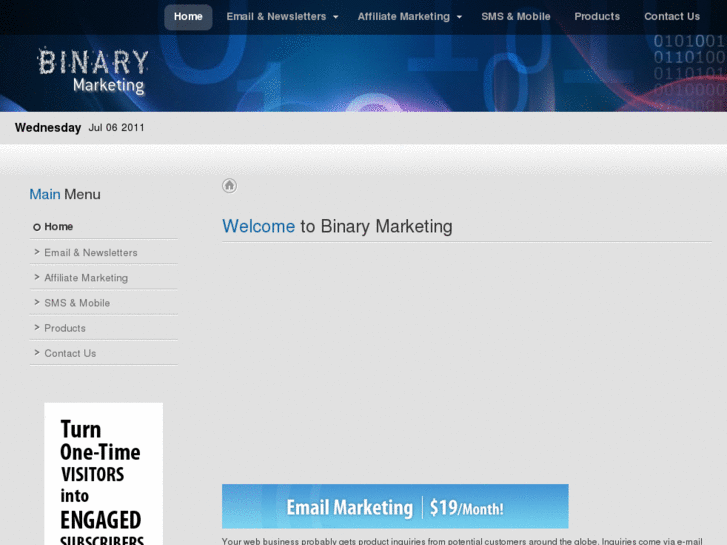This screenshot has width=727, height=545.
Task: Click the Email Marketing $19/Month banner
Action: [395, 507]
